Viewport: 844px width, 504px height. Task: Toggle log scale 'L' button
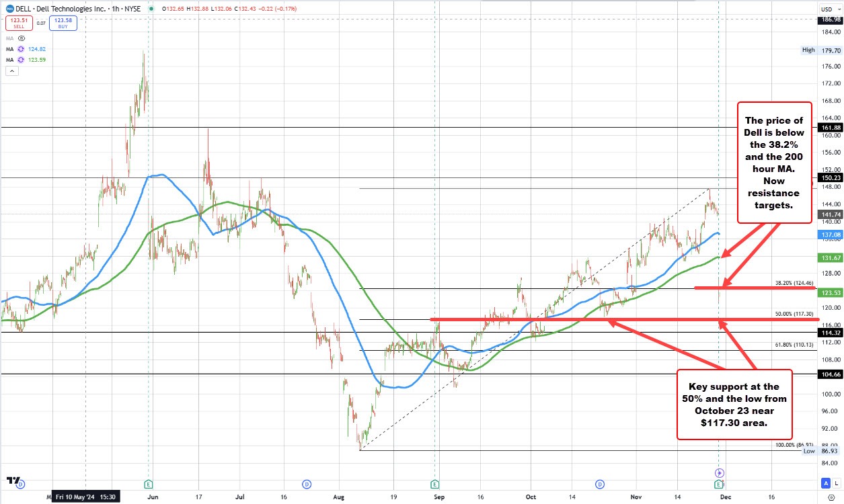(x=837, y=483)
